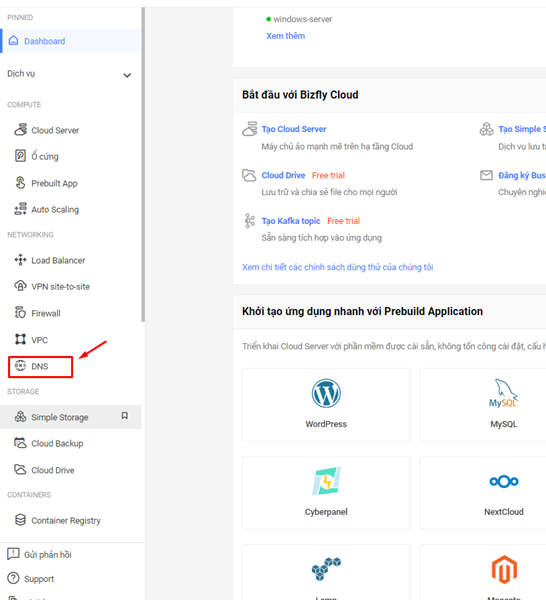Click the Tạo Kafka topic link

[291, 221]
